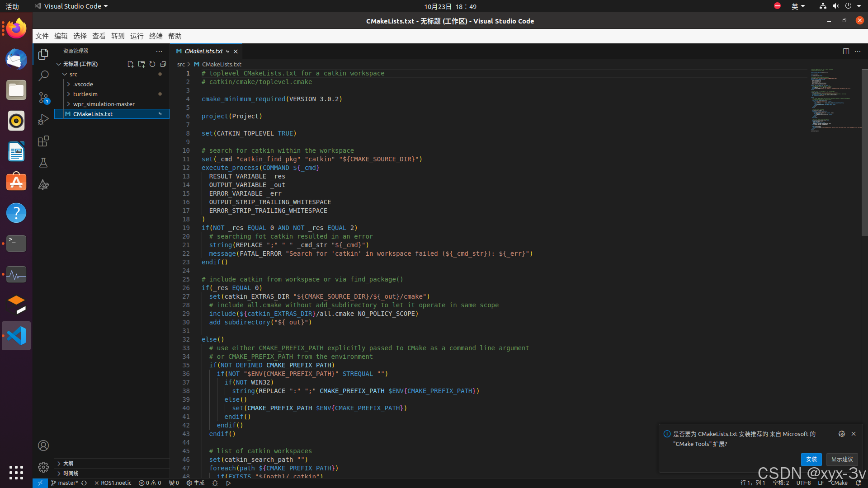
Task: Open the 编辑 menu
Action: pyautogui.click(x=61, y=36)
